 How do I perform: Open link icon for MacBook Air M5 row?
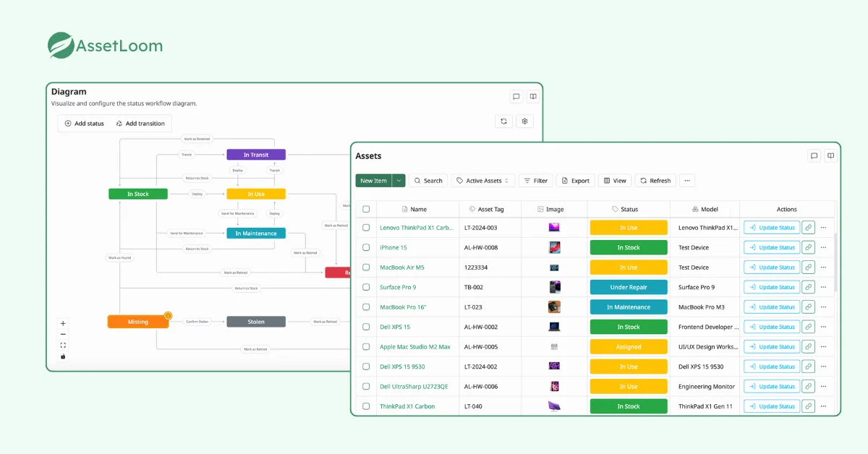(809, 267)
